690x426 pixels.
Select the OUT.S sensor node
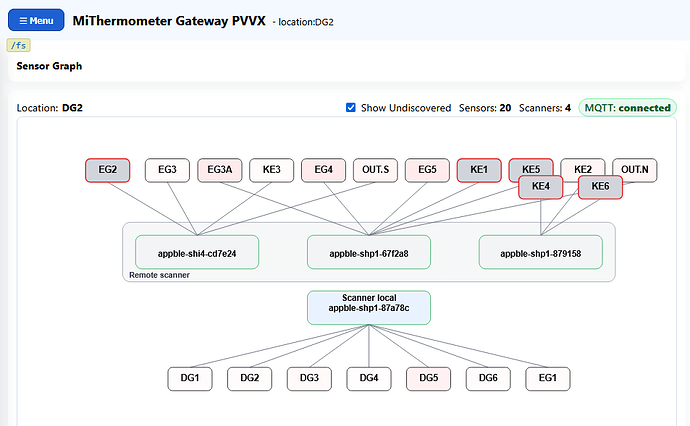pyautogui.click(x=375, y=170)
